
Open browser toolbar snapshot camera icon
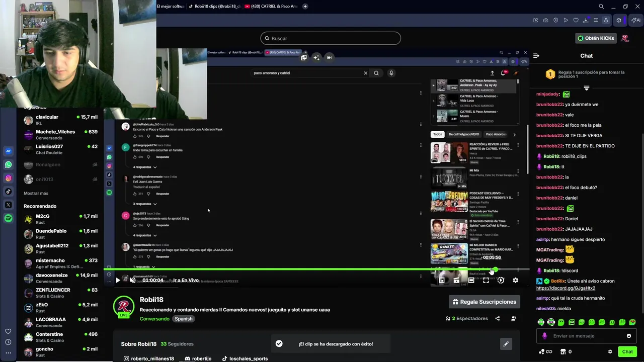[546, 20]
